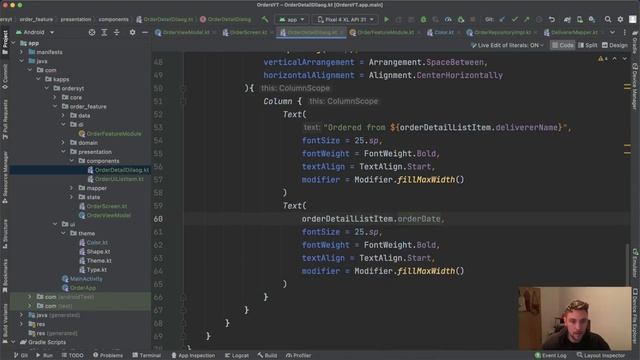Viewport: 640px width, 360px height.
Task: Open the Event Log
Action: (551, 356)
